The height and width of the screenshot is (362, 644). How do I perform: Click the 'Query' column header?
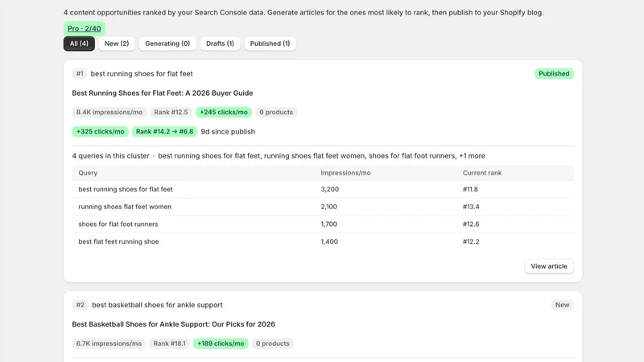pos(88,173)
